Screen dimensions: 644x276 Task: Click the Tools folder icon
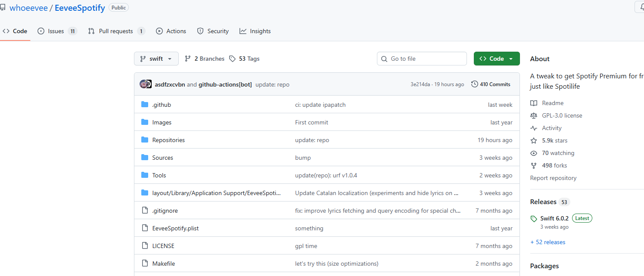(x=145, y=175)
